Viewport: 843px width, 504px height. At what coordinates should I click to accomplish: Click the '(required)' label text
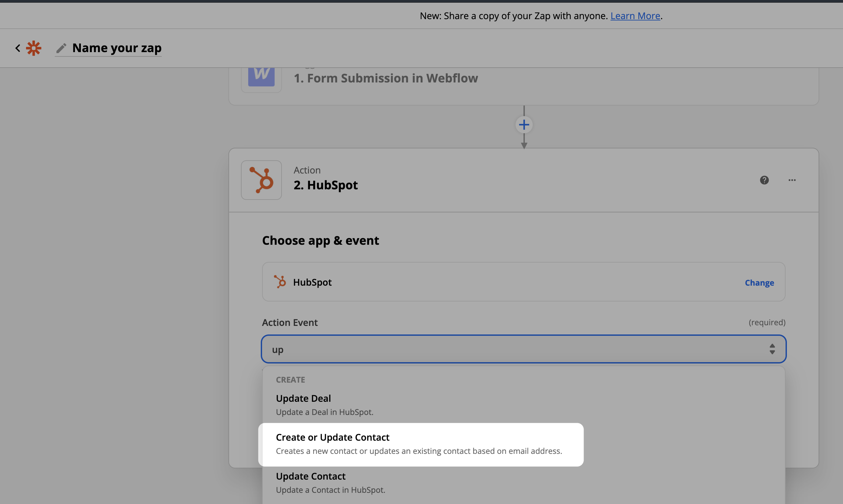click(767, 322)
